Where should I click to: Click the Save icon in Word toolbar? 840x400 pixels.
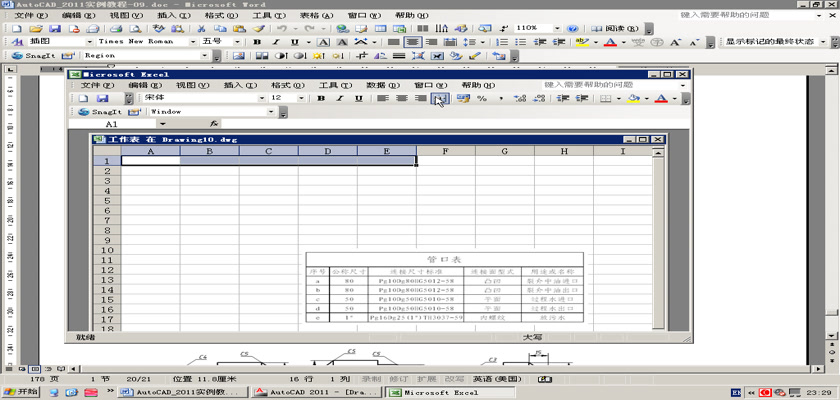click(x=55, y=28)
